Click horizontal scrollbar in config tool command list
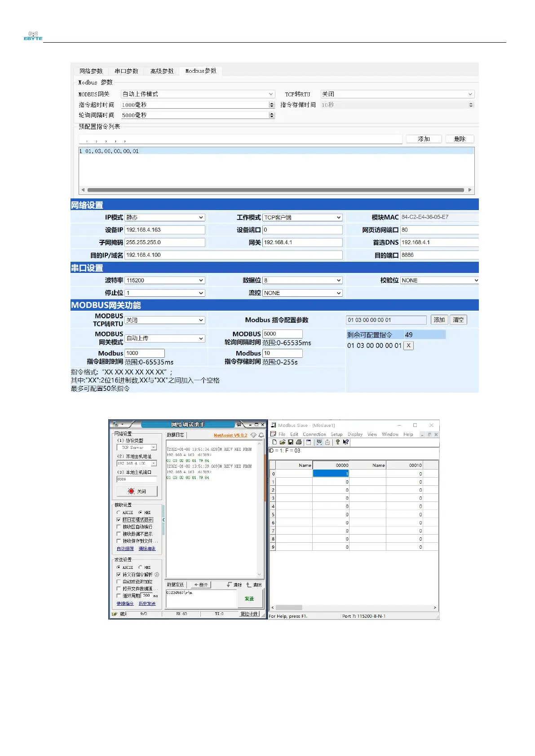 pos(276,190)
